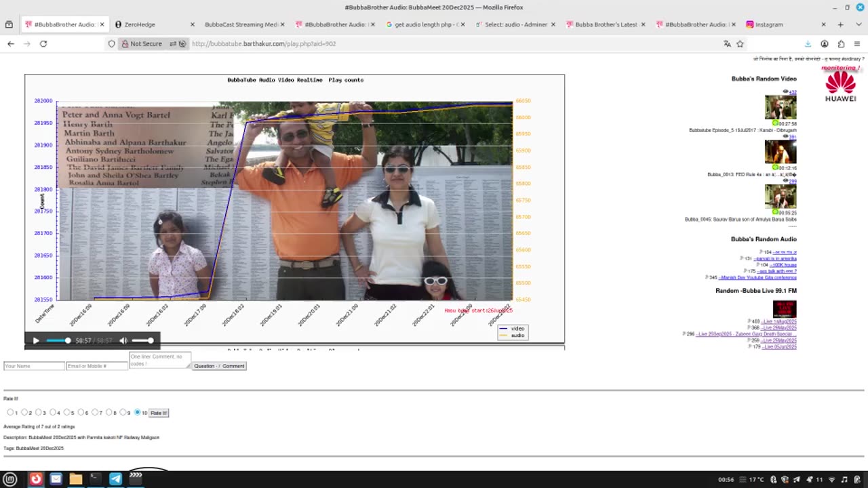This screenshot has height=488, width=868.
Task: Close the ZeroHedge tab
Action: pos(192,24)
